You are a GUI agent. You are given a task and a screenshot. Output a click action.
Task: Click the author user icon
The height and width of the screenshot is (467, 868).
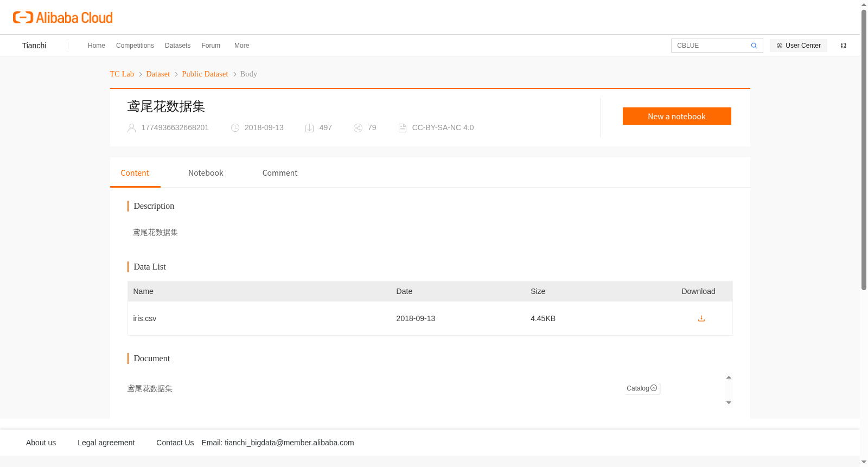coord(131,128)
